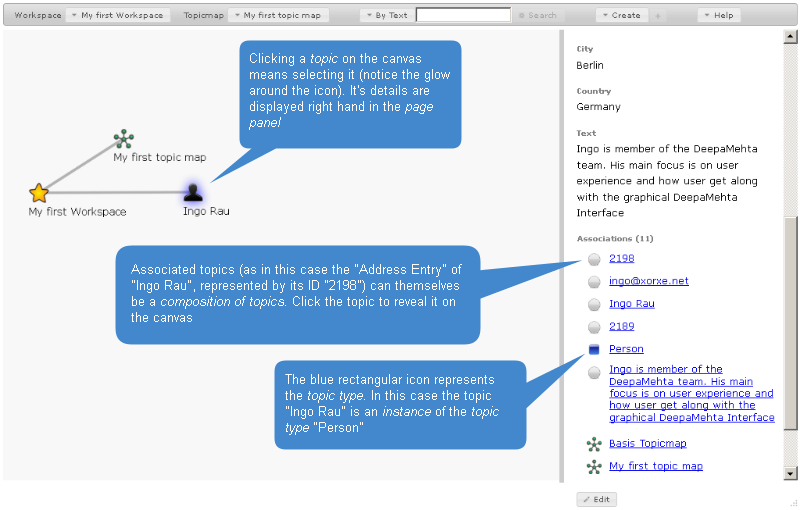800x510 pixels.
Task: Click the My first topic map canvas icon
Action: click(123, 139)
